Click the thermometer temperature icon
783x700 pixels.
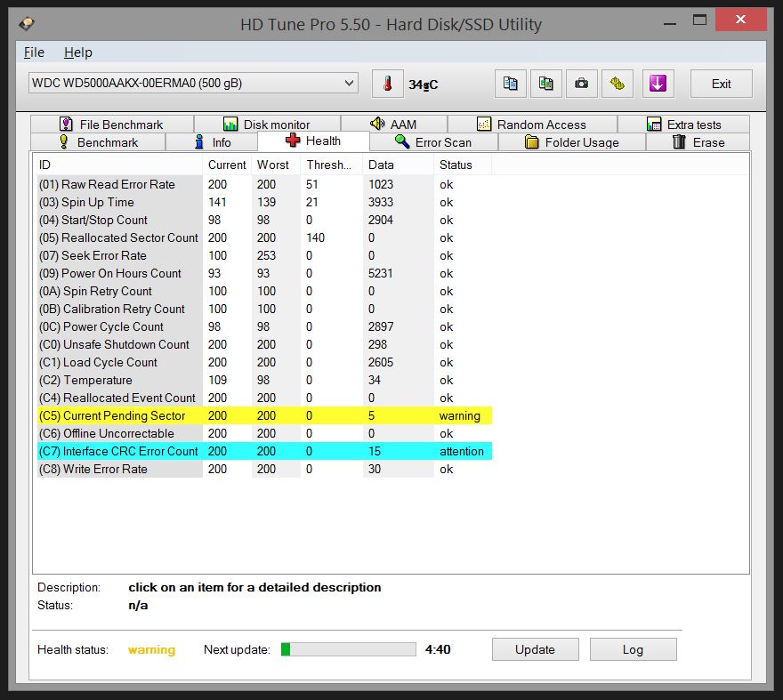(388, 84)
